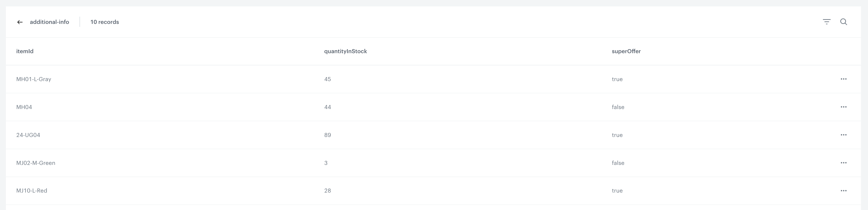Select the MH01-L-Gray item row

point(34,79)
